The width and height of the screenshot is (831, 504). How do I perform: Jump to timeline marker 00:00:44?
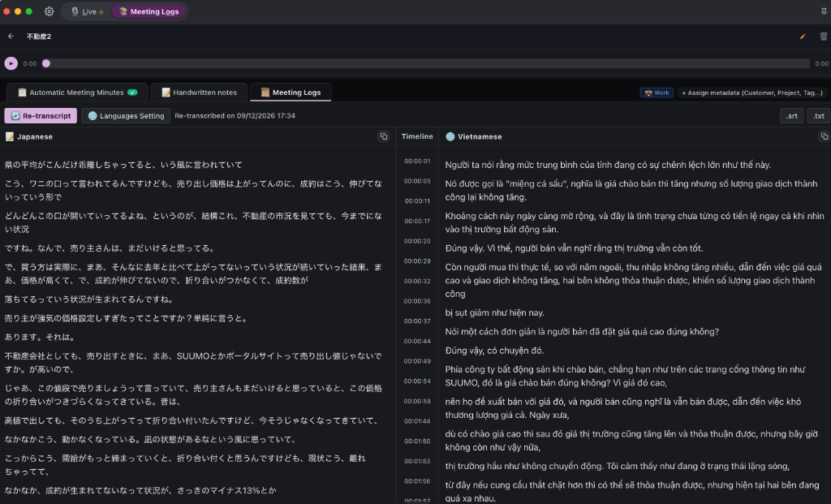pyautogui.click(x=417, y=342)
